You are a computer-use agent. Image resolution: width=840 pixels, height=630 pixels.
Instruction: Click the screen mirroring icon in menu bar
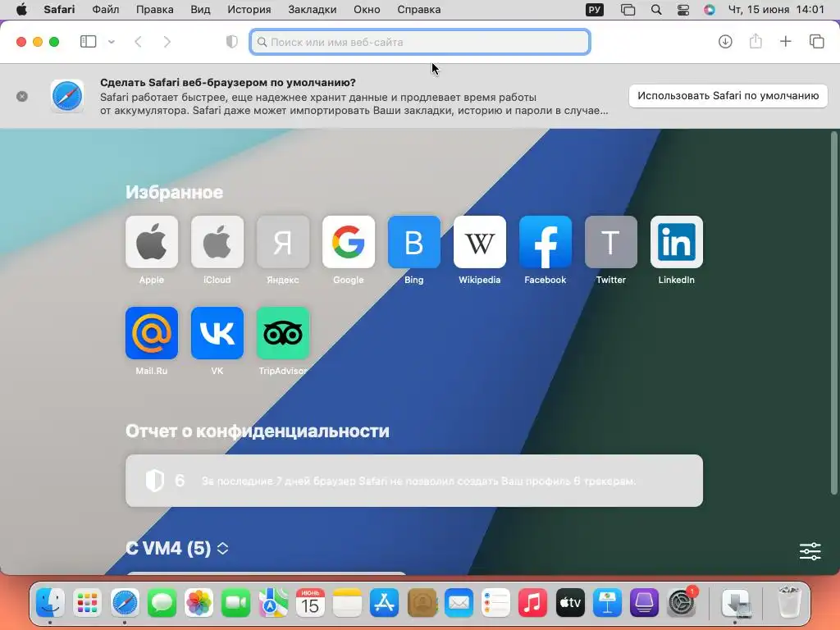628,10
